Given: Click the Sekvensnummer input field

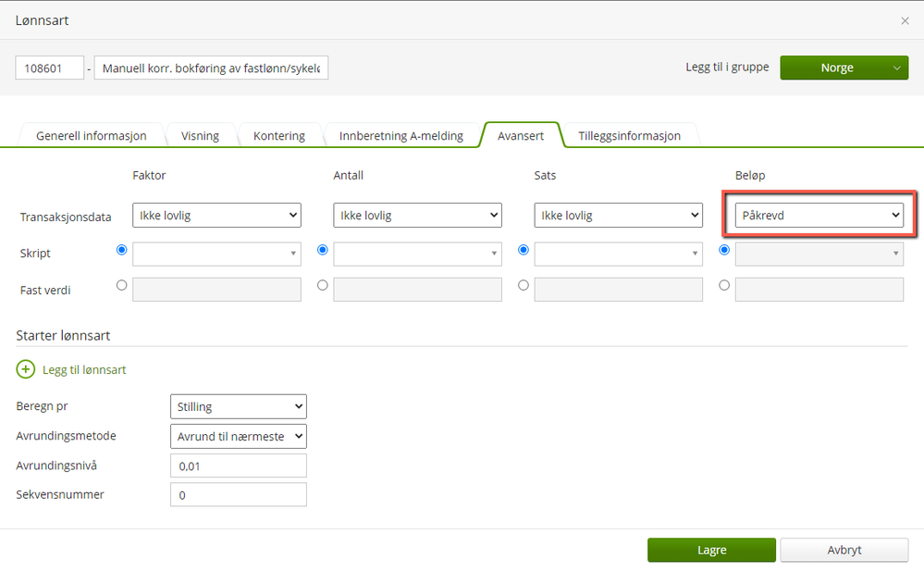Looking at the screenshot, I should click(x=238, y=495).
